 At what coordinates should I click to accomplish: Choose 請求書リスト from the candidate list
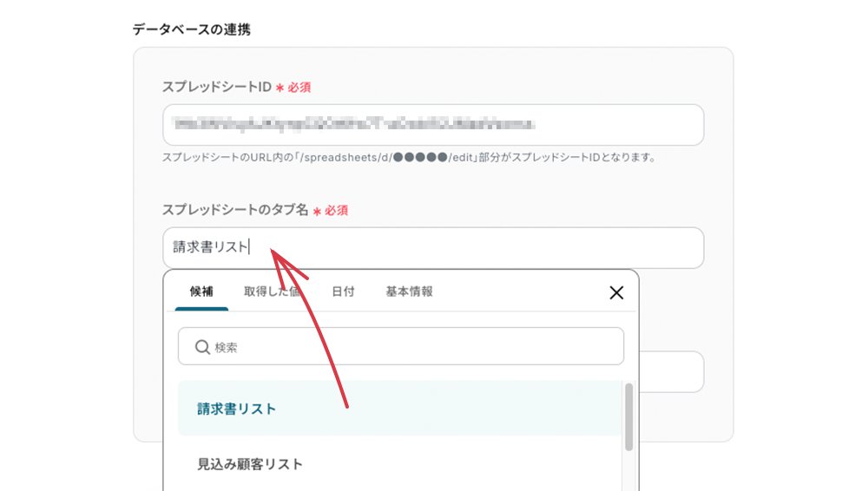click(236, 409)
